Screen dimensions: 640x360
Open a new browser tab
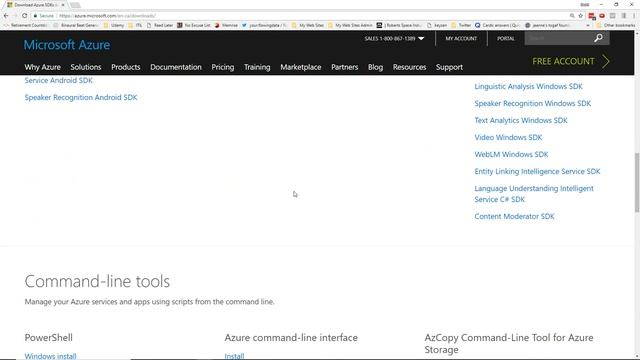pyautogui.click(x=75, y=5)
